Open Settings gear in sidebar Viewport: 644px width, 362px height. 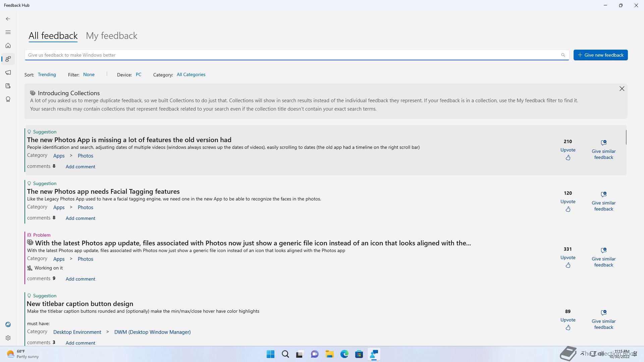[8, 338]
